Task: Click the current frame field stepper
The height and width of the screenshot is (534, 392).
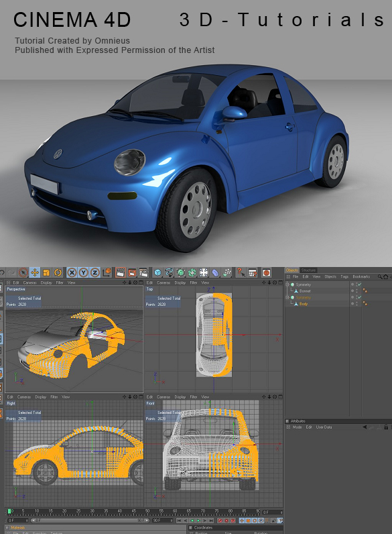Action: click(x=281, y=513)
